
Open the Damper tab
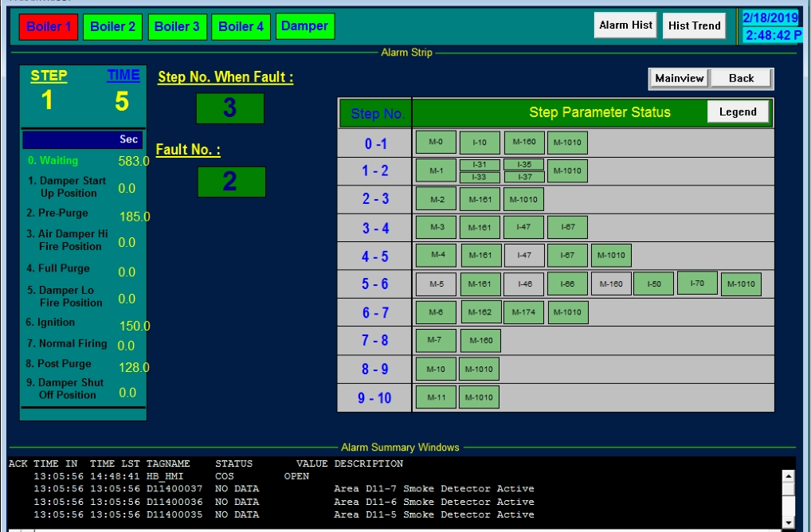coord(305,26)
